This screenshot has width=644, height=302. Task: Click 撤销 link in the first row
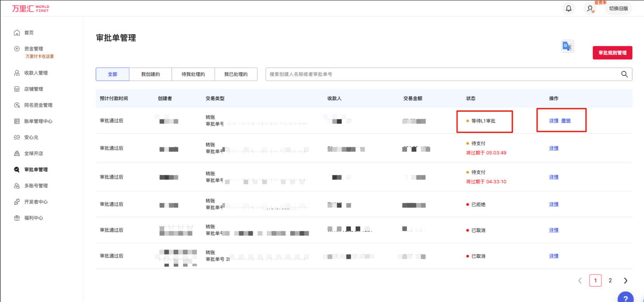pos(566,121)
